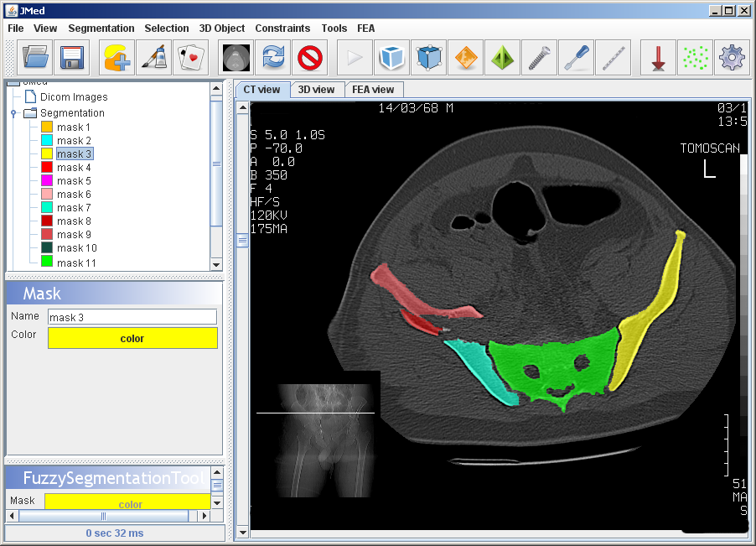This screenshot has height=546, width=756.
Task: Open the Constraints menu
Action: 282,28
